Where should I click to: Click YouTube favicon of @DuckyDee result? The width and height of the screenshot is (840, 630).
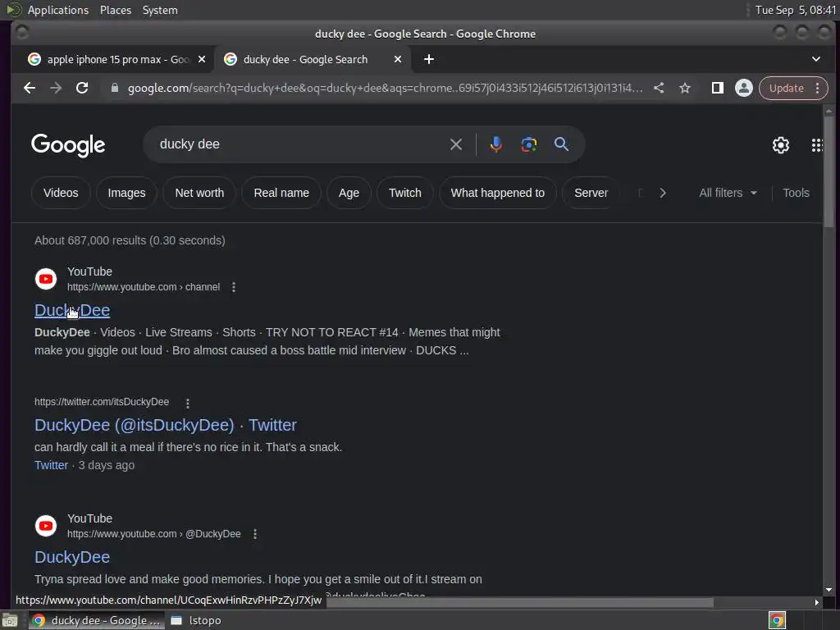(46, 526)
